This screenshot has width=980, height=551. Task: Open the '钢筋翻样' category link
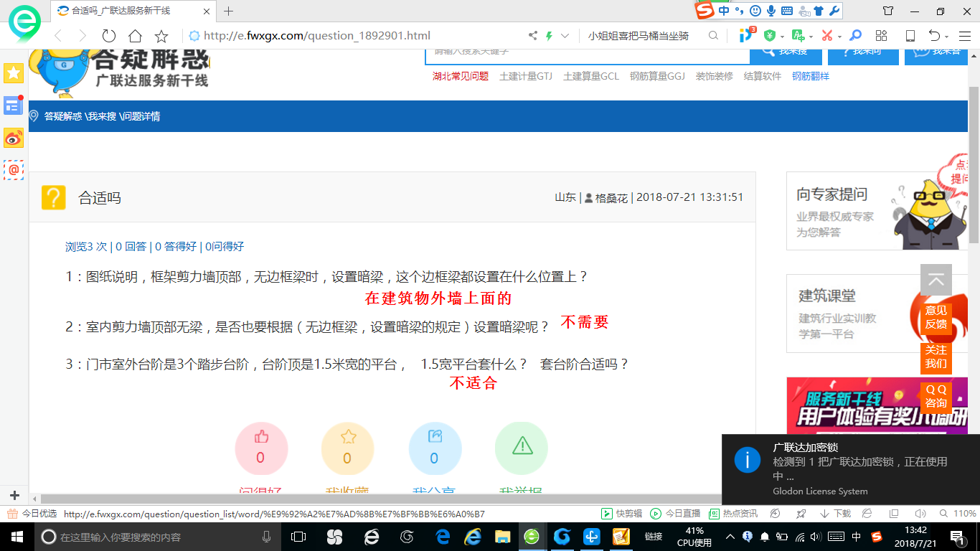tap(811, 76)
